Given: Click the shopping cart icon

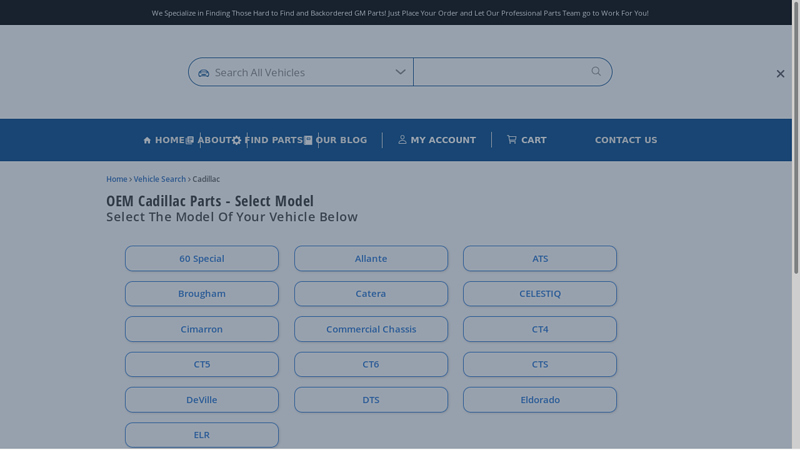Looking at the screenshot, I should click(511, 140).
